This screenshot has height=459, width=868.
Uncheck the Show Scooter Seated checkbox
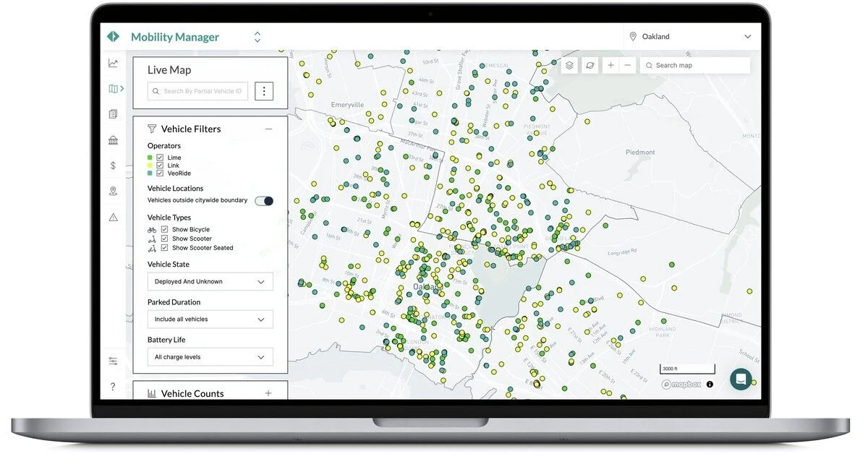coord(165,248)
